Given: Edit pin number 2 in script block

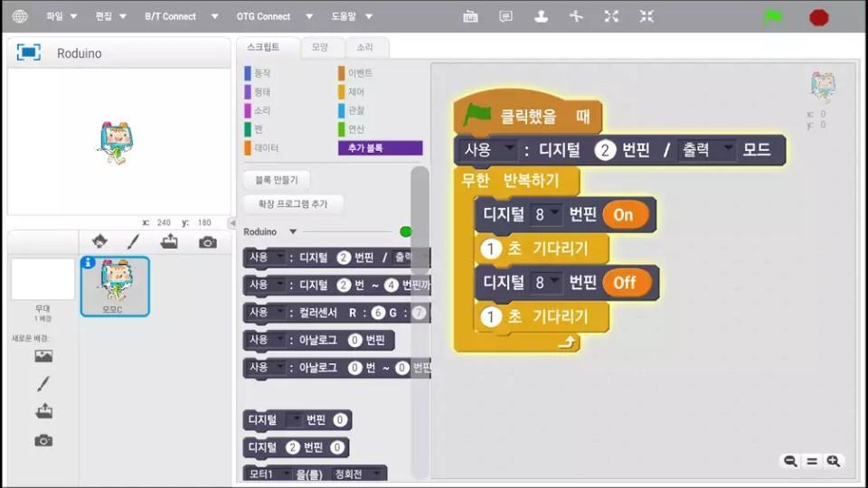Looking at the screenshot, I should 605,150.
